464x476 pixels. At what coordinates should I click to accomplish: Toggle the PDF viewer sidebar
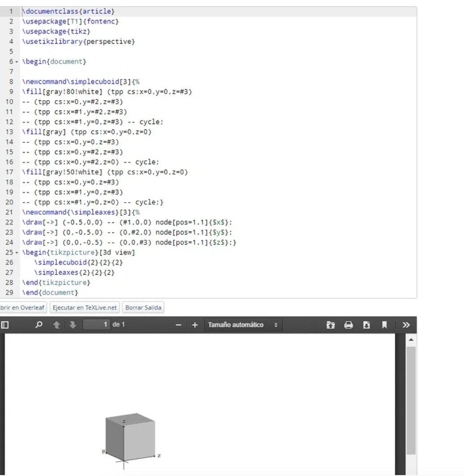4,325
